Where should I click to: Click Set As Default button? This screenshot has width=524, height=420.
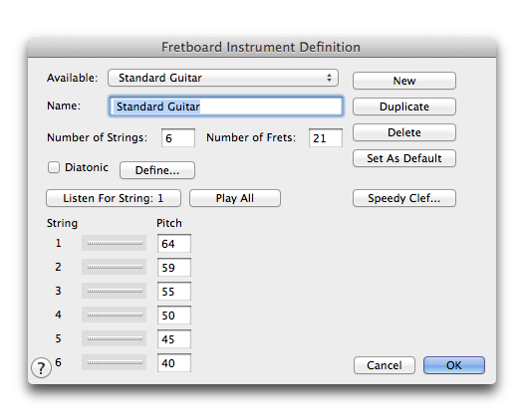[404, 158]
